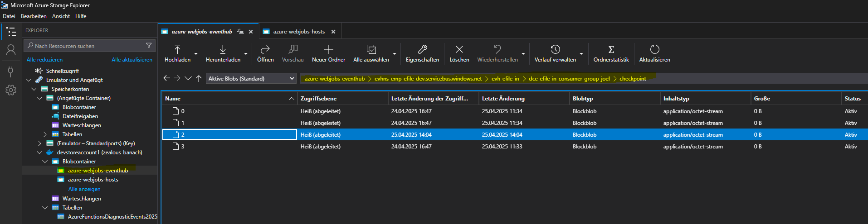Open the Explorer sidebar panel icon
Screen dimensions: 868x224
pos(11,32)
